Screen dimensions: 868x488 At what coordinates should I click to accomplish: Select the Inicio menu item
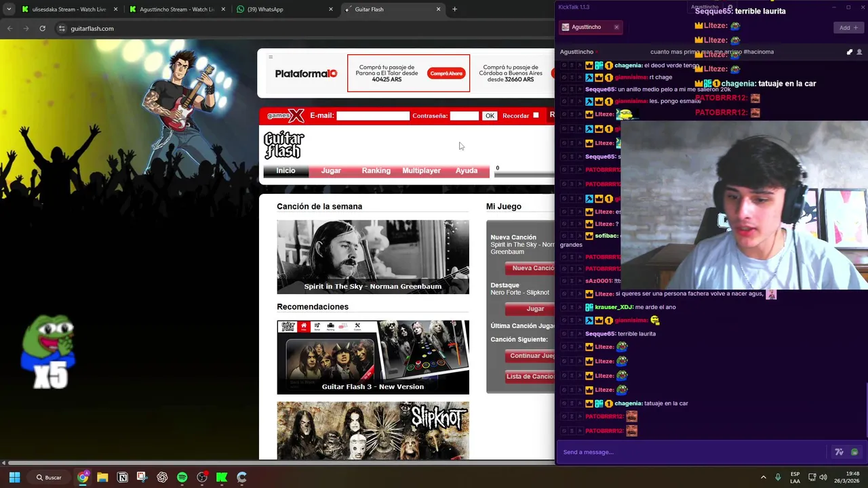pos(285,171)
